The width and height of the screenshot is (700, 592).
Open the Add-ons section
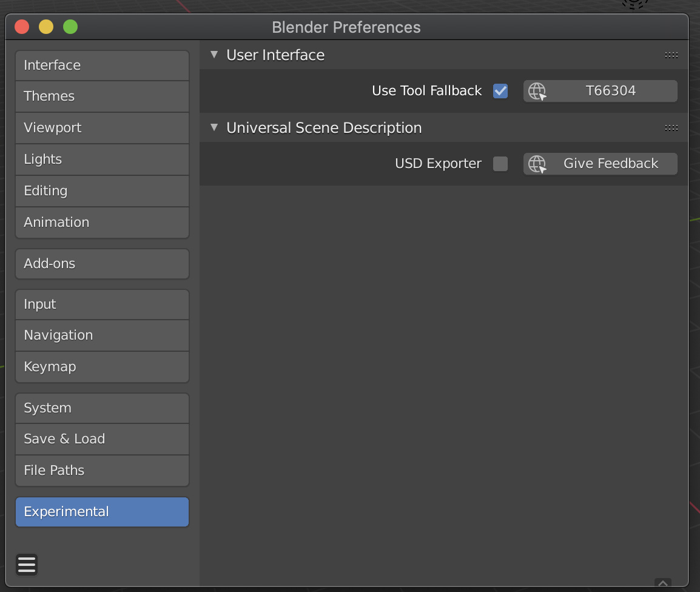coord(102,263)
